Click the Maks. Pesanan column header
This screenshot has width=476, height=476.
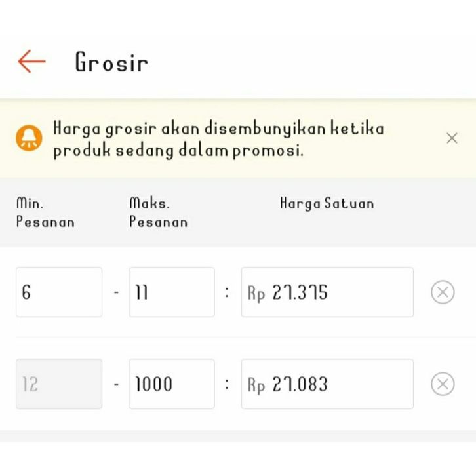pos(158,212)
